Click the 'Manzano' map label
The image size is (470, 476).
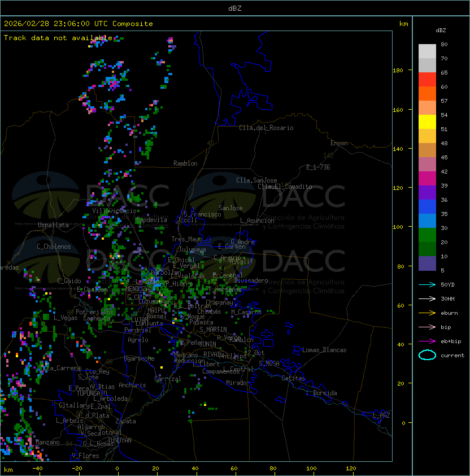point(47,442)
